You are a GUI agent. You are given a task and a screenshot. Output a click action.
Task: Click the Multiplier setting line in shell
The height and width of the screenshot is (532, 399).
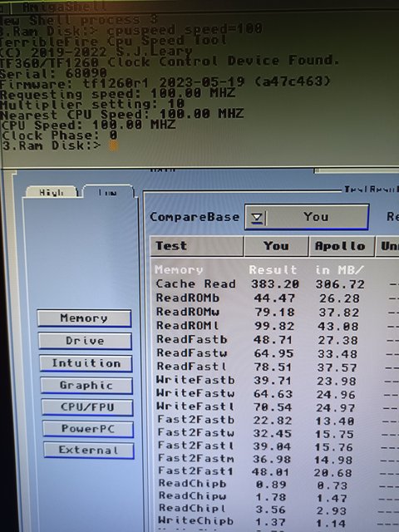[92, 103]
